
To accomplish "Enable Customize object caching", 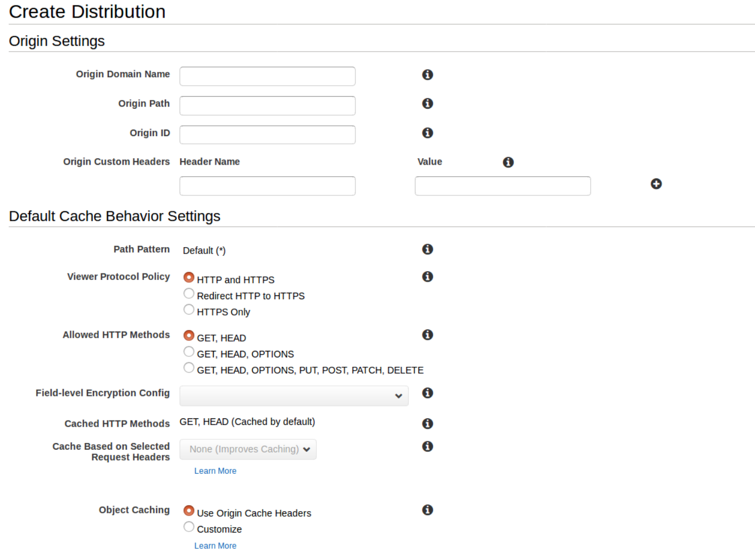I will pos(189,527).
